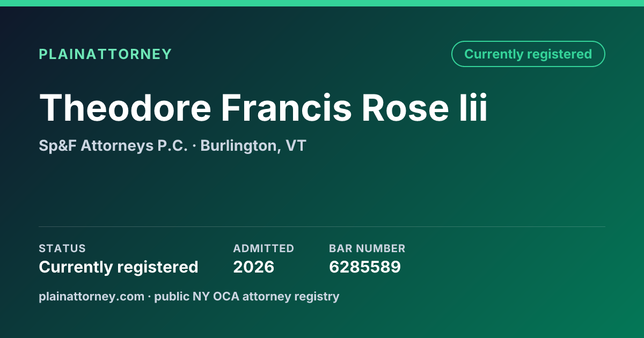Click the horizontal divider line above STATUS
The width and height of the screenshot is (644, 338).
pyautogui.click(x=322, y=226)
